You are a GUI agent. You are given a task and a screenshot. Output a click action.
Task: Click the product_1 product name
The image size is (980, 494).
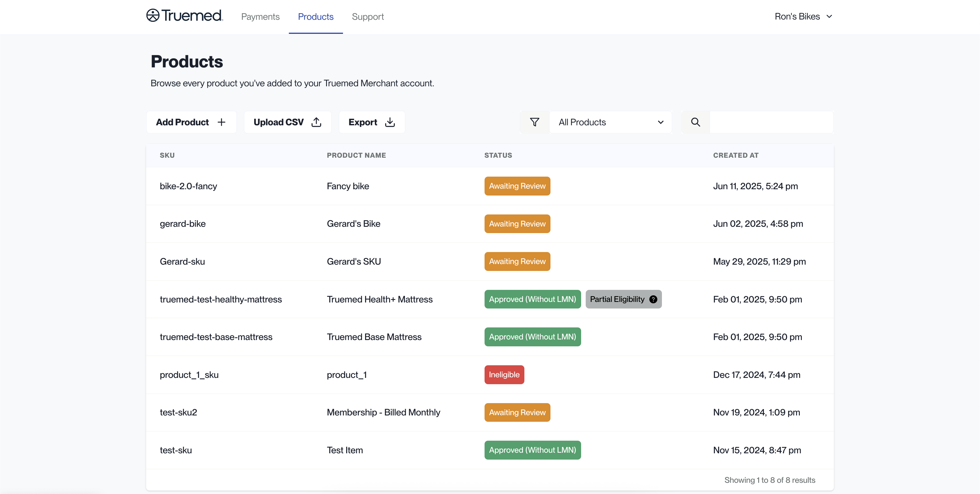click(346, 374)
